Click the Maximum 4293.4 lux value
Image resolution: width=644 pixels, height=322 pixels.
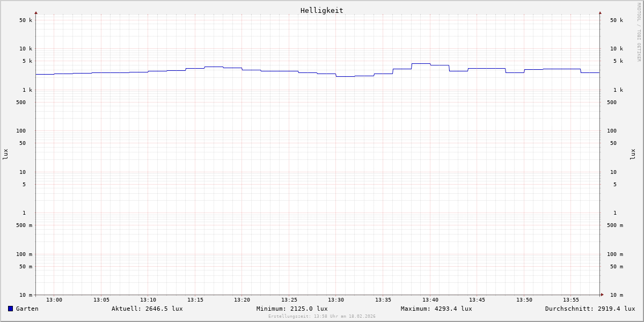click(436, 309)
